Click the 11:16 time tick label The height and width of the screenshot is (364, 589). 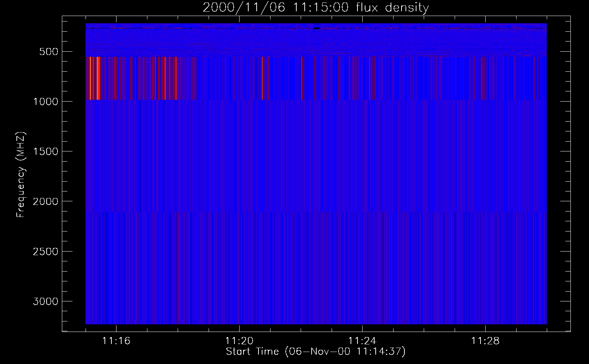coord(116,341)
